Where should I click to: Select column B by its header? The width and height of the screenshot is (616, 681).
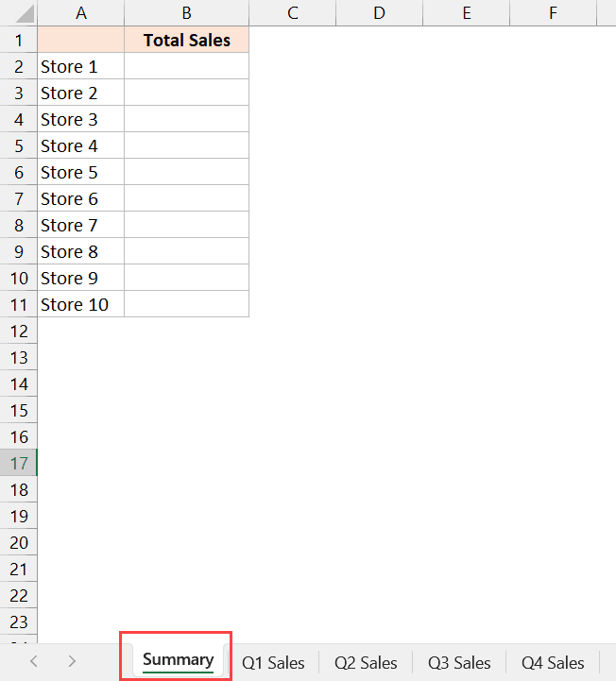coord(187,13)
